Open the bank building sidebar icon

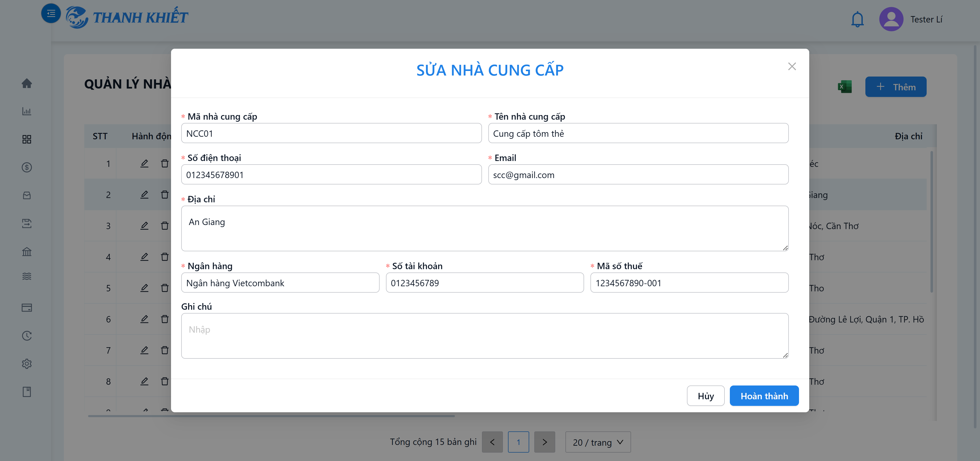point(27,252)
